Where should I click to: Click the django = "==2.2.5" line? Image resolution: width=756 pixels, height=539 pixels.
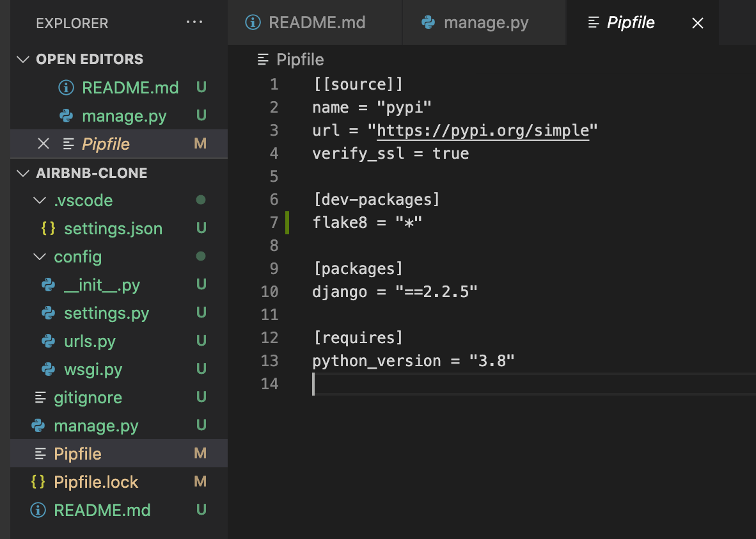click(395, 291)
